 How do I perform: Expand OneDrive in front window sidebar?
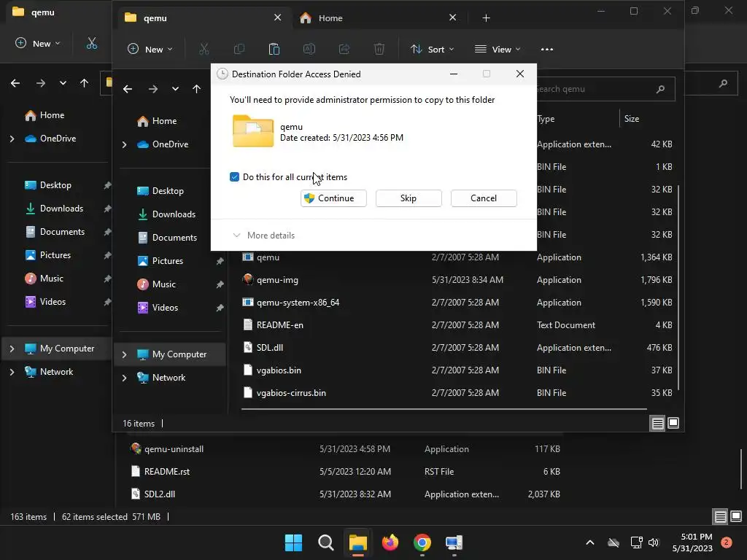point(124,144)
